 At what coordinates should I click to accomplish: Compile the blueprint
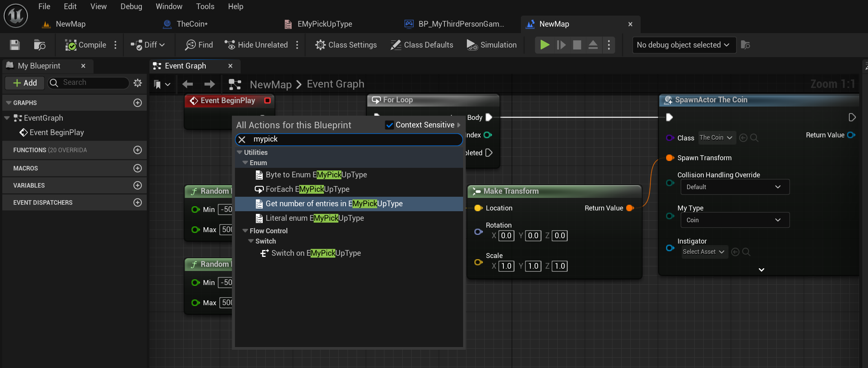tap(86, 45)
